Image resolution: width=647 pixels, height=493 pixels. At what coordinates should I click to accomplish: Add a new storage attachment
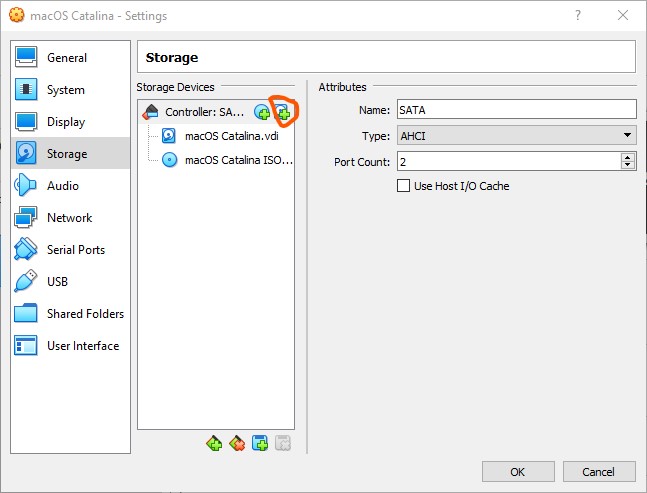[260, 443]
